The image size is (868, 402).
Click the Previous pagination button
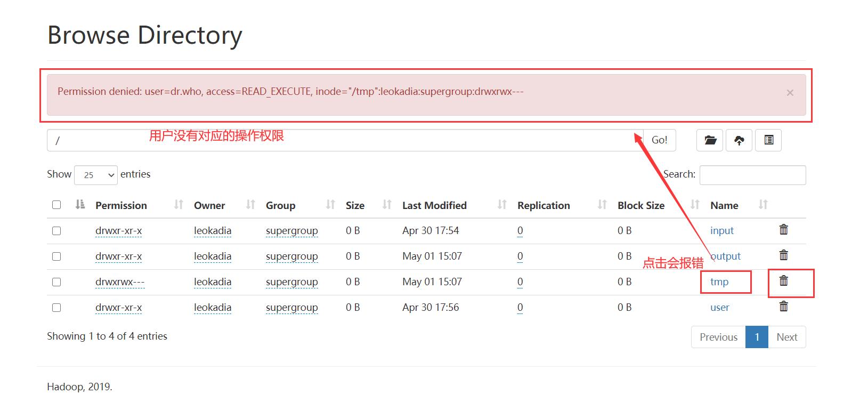pos(718,337)
